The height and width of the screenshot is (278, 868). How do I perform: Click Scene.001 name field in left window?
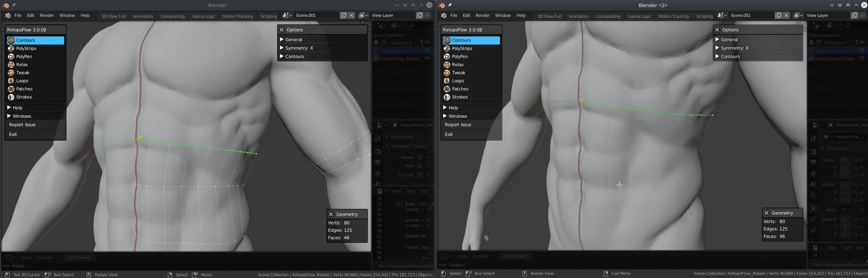pos(317,15)
